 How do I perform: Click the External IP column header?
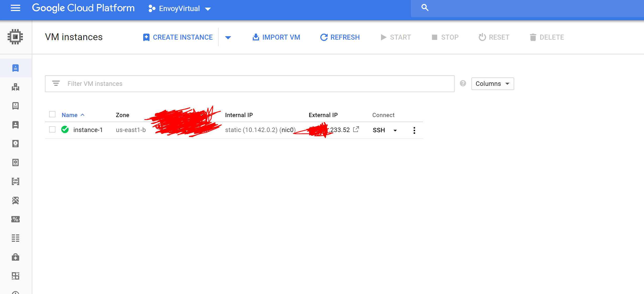pos(323,115)
